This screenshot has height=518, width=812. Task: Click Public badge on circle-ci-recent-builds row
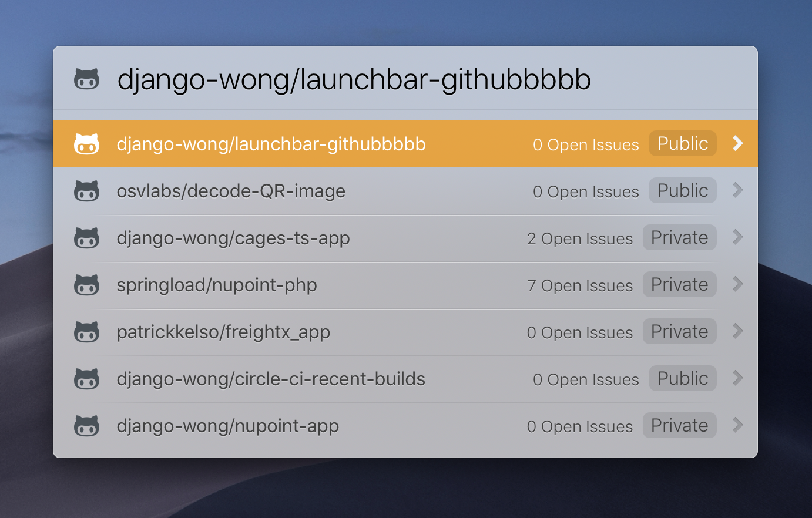[683, 378]
